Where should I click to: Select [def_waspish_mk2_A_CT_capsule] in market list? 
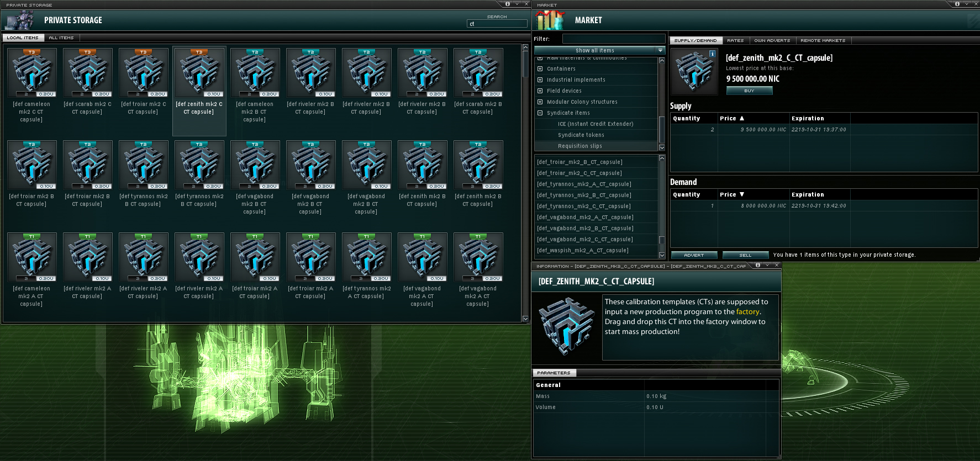596,251
